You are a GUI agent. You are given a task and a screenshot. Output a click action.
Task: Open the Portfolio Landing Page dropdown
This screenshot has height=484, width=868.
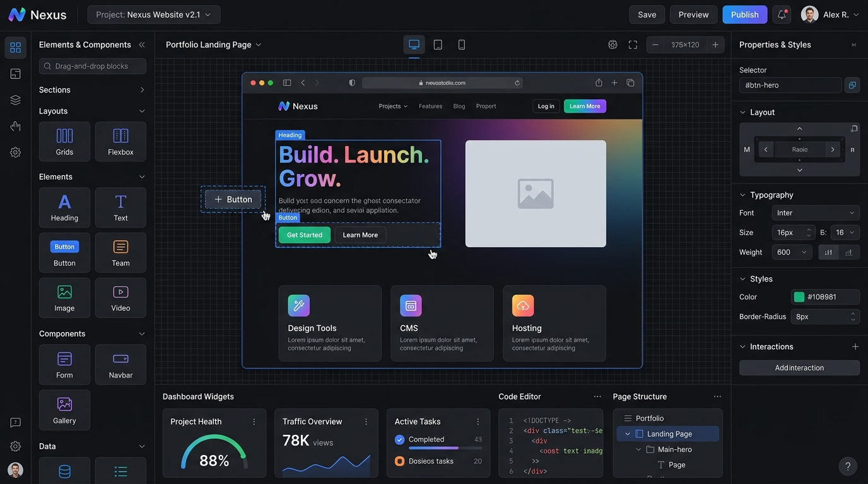(213, 45)
